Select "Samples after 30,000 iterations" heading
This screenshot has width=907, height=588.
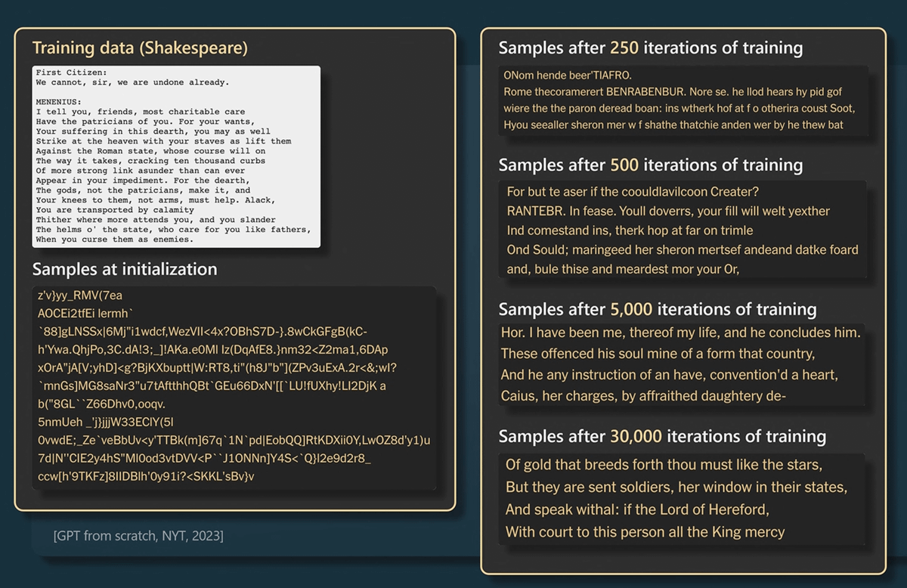662,436
